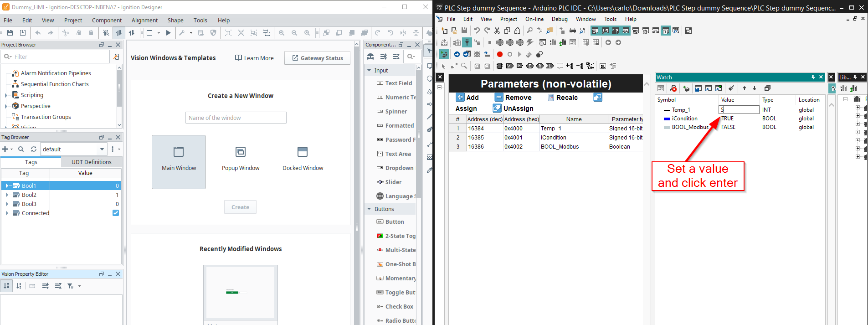Toggle the Connected tag checkbox
The image size is (868, 325).
pyautogui.click(x=116, y=213)
